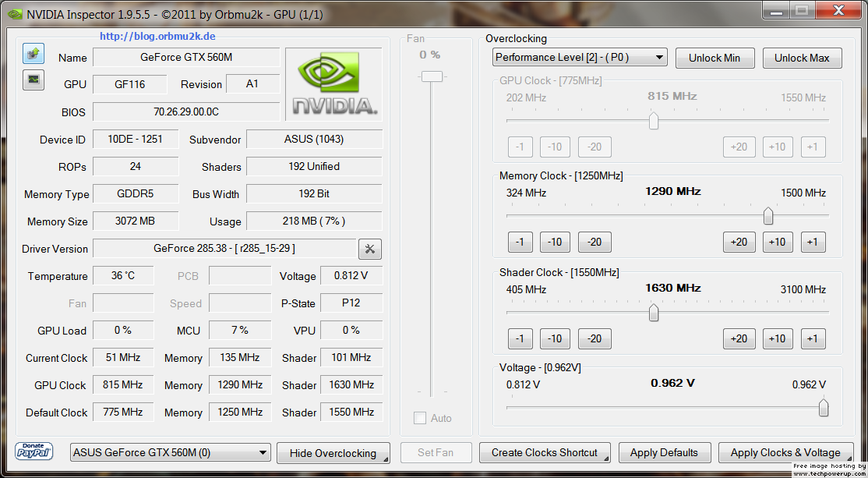Click the Voltage slider handle
Viewport: 868px width, 478px height.
coord(824,408)
